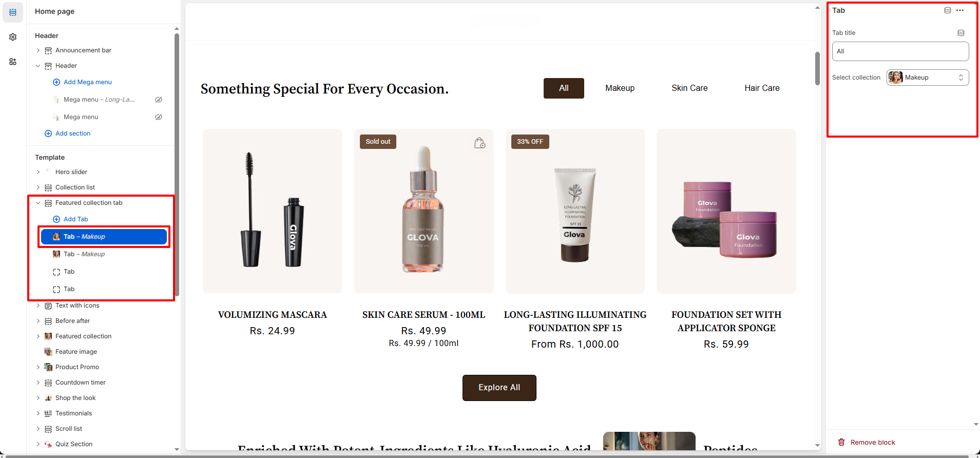Image resolution: width=980 pixels, height=458 pixels.
Task: Click the Tab title input field
Action: click(900, 51)
